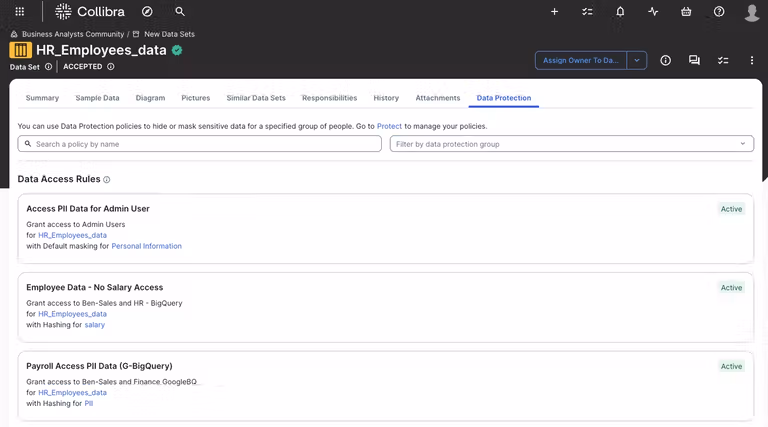Open the Diagram tab
The image size is (768, 427).
coord(150,98)
